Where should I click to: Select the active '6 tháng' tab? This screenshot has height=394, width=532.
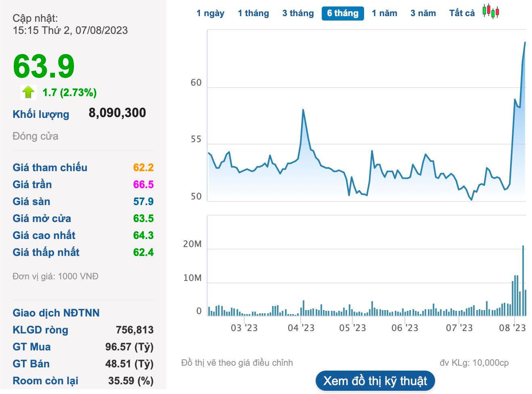(x=343, y=13)
